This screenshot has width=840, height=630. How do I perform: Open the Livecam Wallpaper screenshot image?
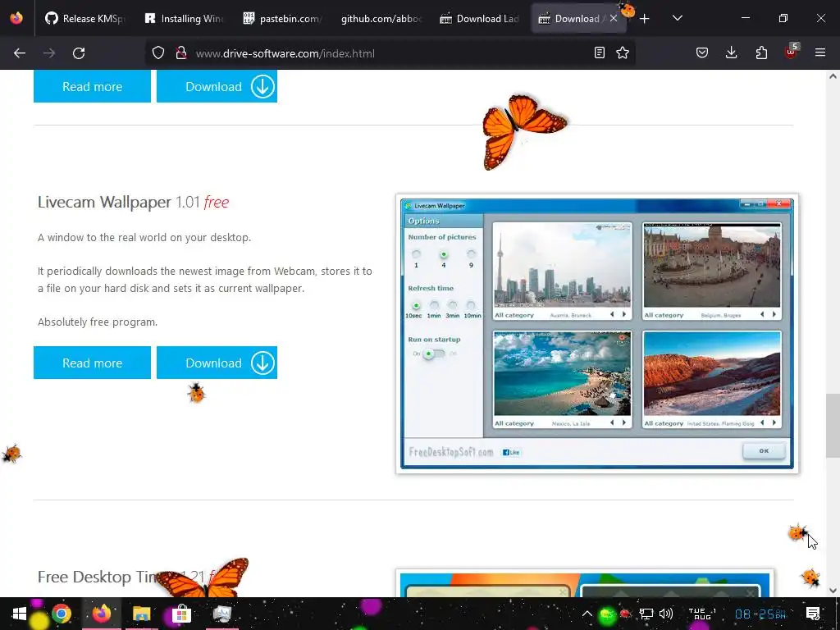(597, 334)
